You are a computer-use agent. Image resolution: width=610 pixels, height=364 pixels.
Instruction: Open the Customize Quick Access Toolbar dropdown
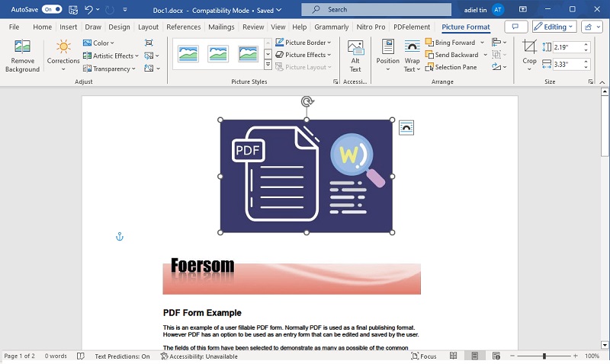point(125,10)
